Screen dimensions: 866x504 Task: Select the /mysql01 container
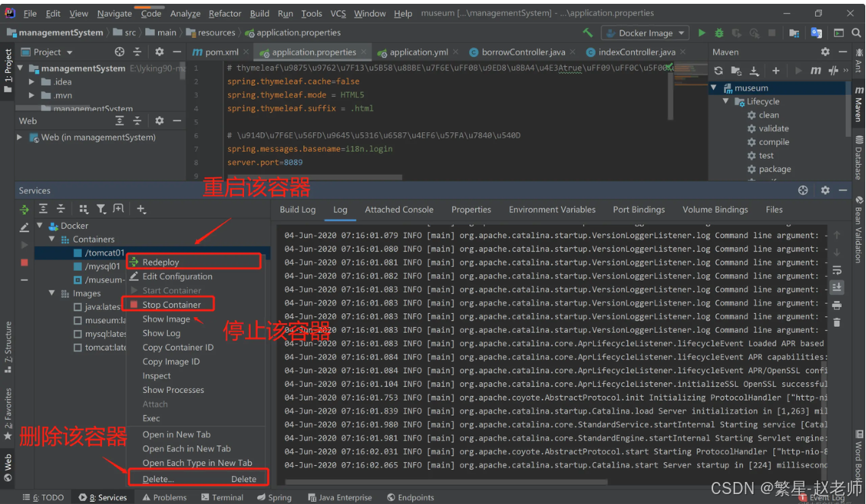pyautogui.click(x=102, y=267)
